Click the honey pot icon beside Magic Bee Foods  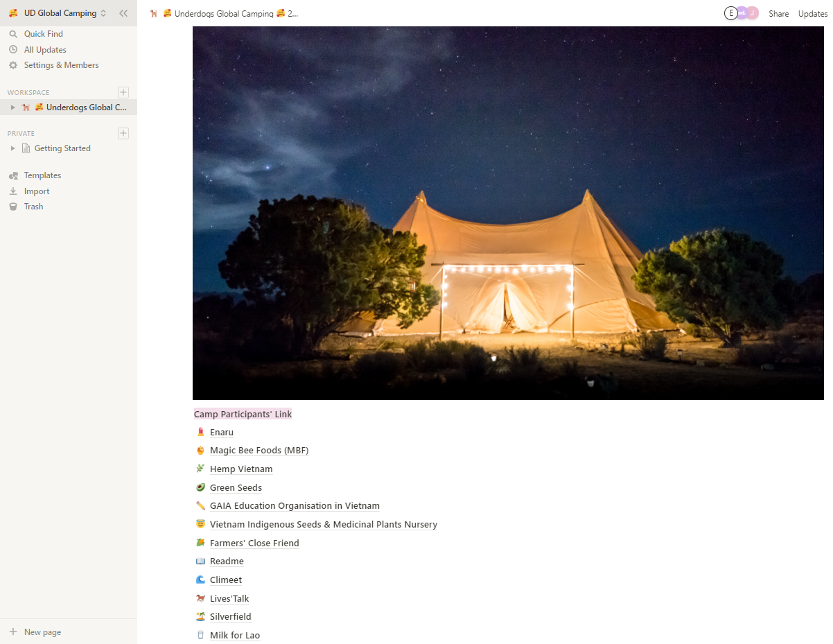point(200,451)
